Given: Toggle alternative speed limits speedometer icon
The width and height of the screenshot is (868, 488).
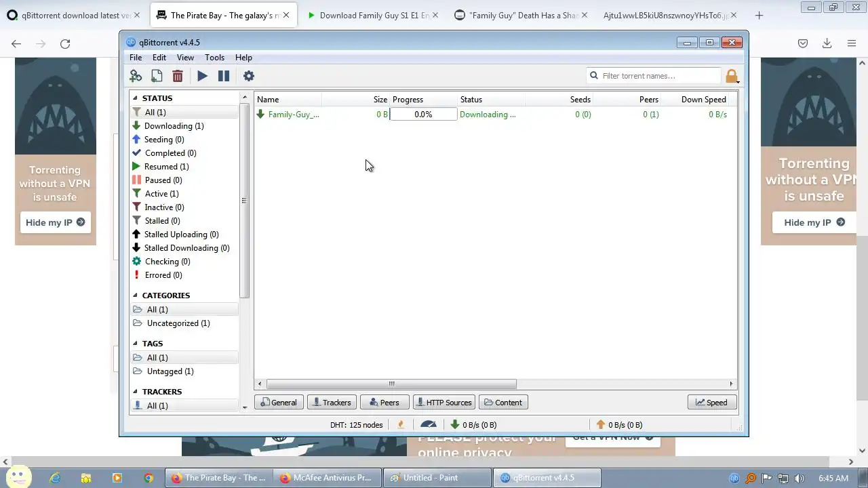Looking at the screenshot, I should point(429,424).
